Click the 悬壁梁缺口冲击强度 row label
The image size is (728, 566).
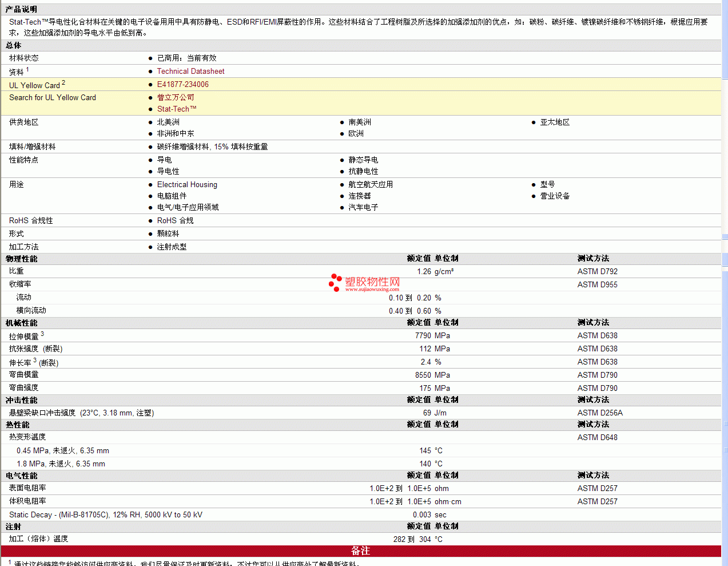coord(81,413)
